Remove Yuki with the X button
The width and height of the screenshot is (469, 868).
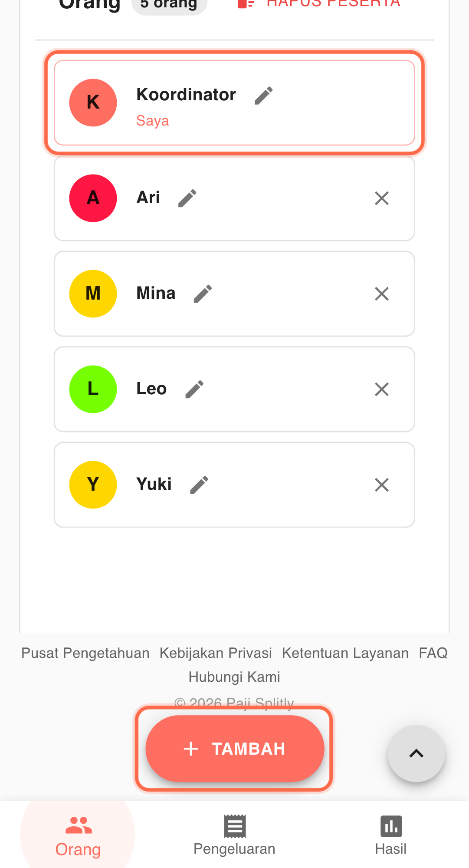tap(381, 485)
